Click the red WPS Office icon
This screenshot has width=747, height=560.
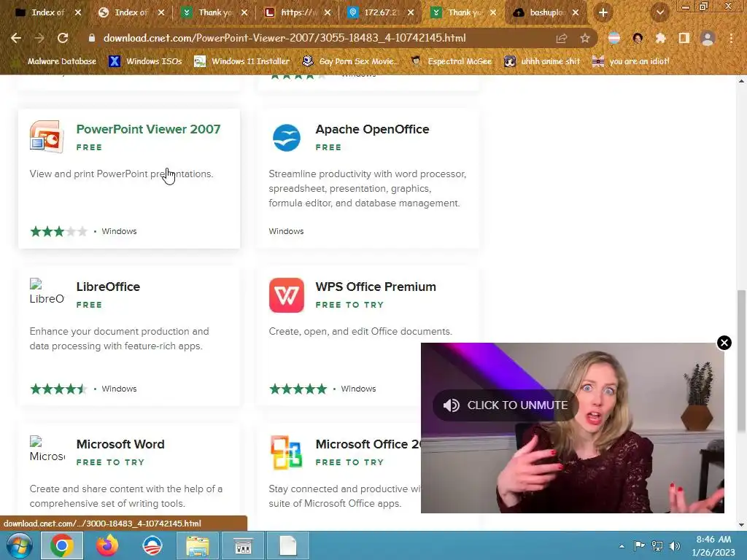pos(286,295)
